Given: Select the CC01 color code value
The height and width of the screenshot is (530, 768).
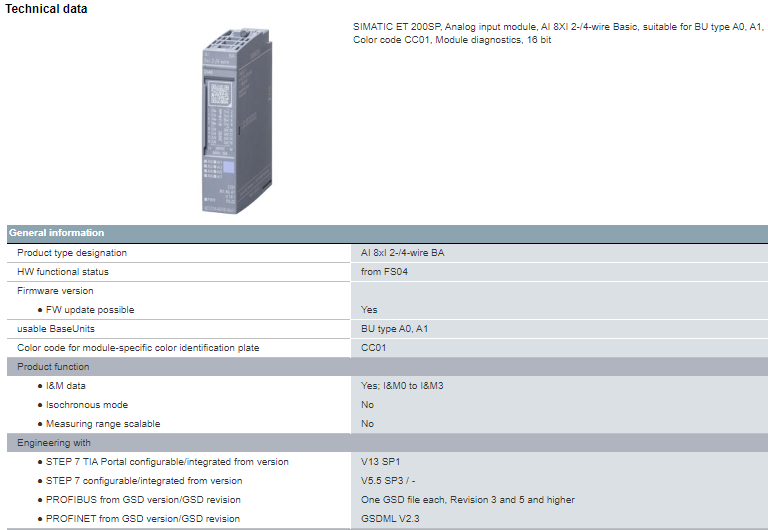Looking at the screenshot, I should (373, 348).
